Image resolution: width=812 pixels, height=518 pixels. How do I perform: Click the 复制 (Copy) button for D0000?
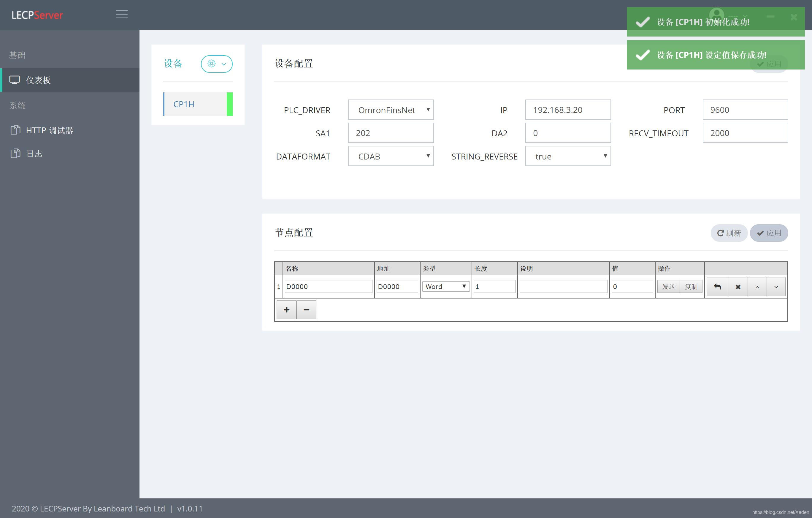point(689,287)
